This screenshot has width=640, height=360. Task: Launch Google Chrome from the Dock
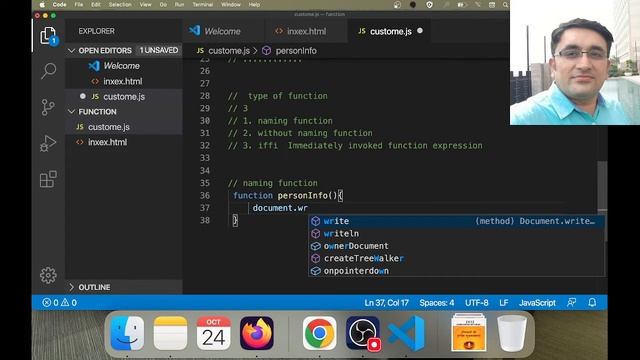(320, 333)
